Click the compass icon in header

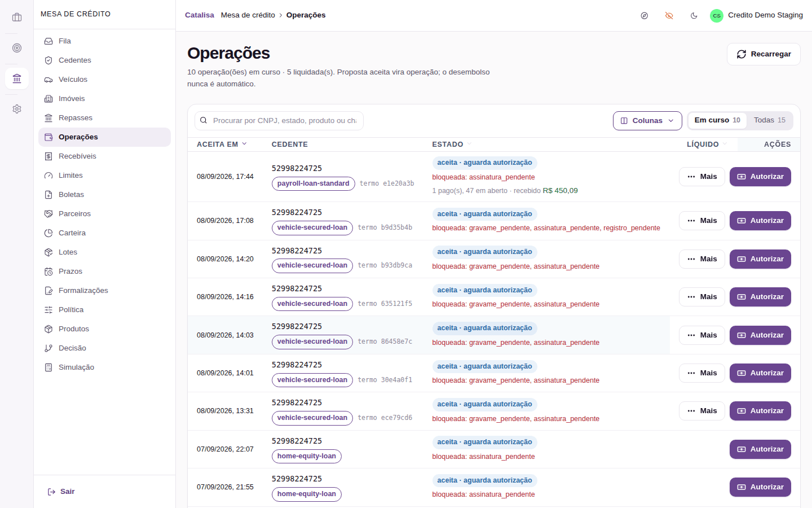[x=645, y=16]
